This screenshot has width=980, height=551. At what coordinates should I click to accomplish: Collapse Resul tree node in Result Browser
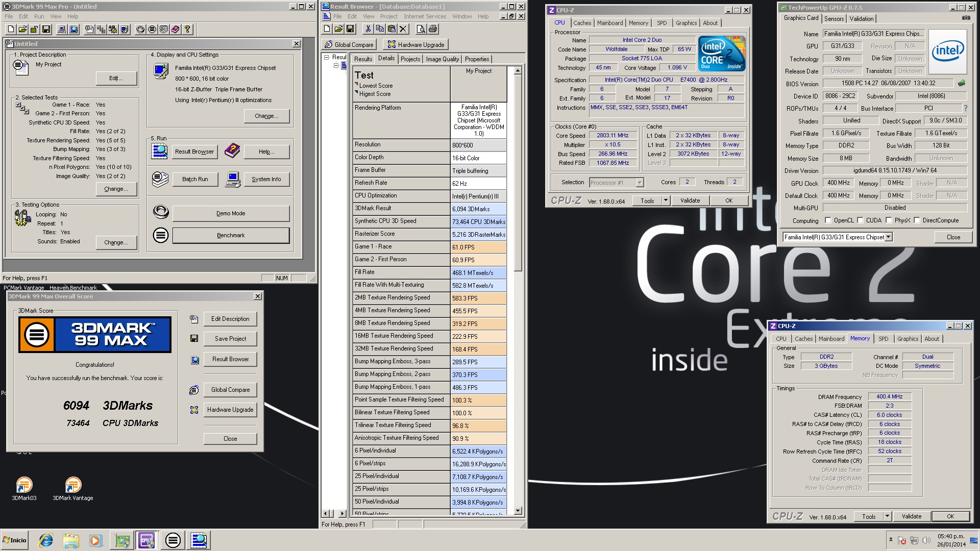[x=327, y=57]
